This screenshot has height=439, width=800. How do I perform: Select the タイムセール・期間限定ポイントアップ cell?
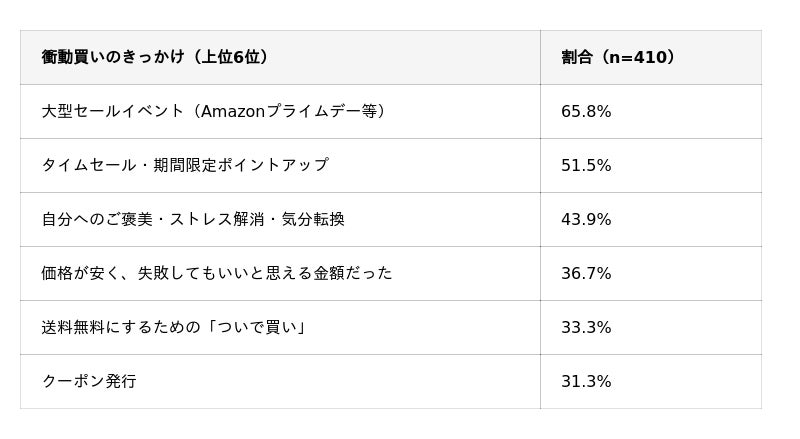point(184,166)
